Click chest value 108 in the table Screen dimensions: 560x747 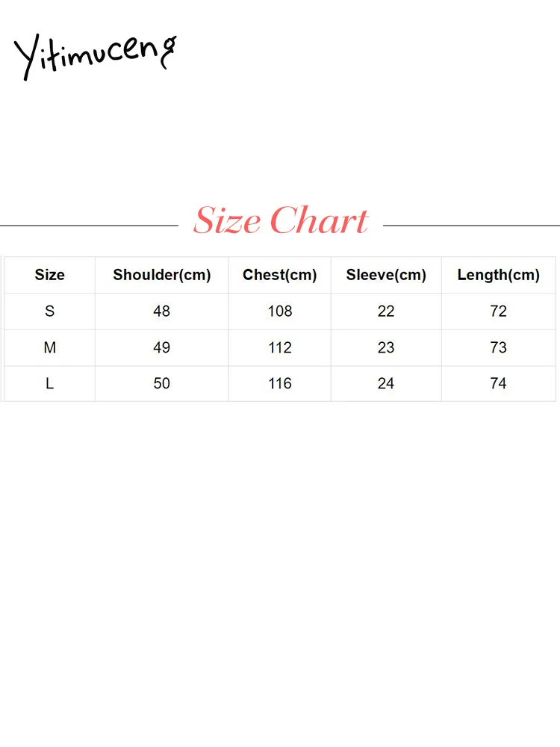pos(280,311)
